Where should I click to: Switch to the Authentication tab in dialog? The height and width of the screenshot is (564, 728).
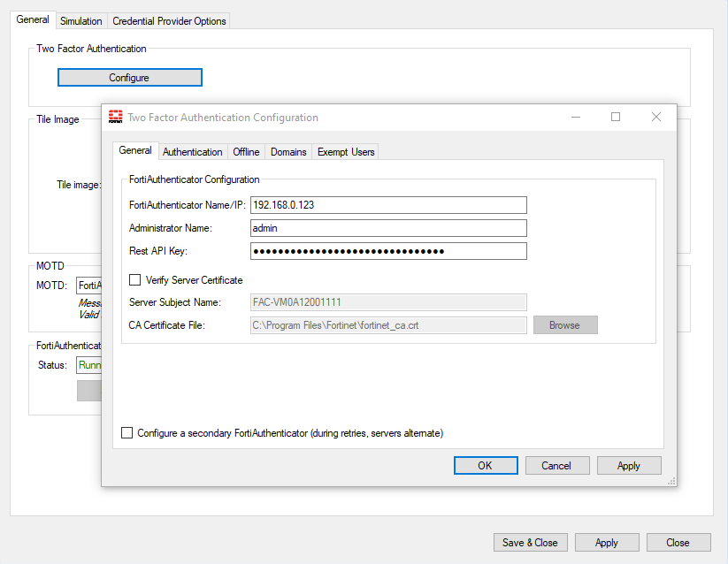click(x=192, y=152)
